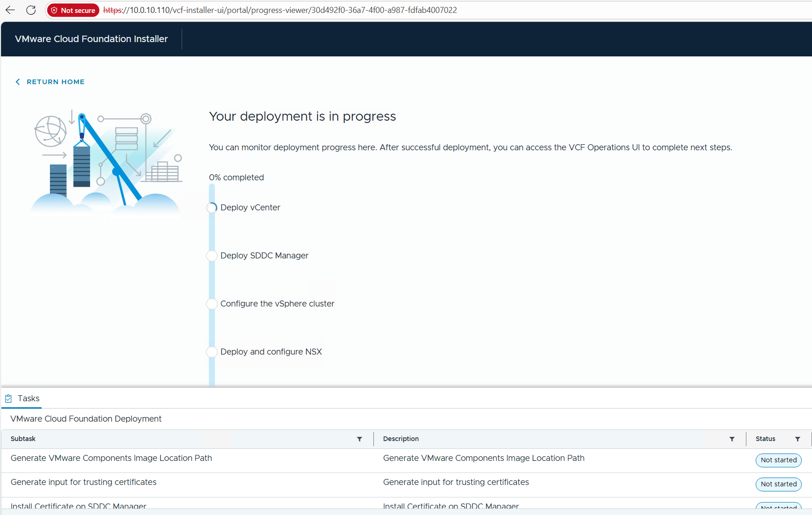The height and width of the screenshot is (515, 812).
Task: Click the Description column filter icon
Action: pos(732,439)
